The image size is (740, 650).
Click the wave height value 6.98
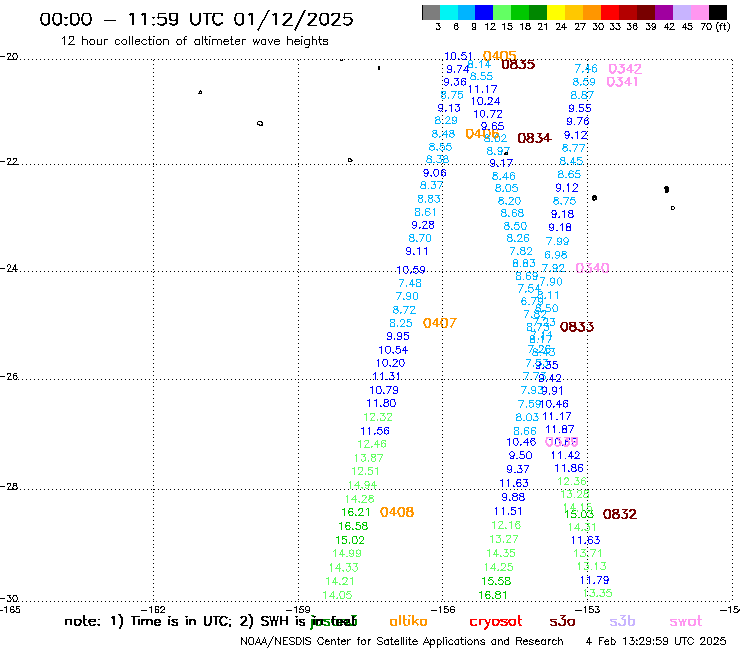(x=555, y=255)
